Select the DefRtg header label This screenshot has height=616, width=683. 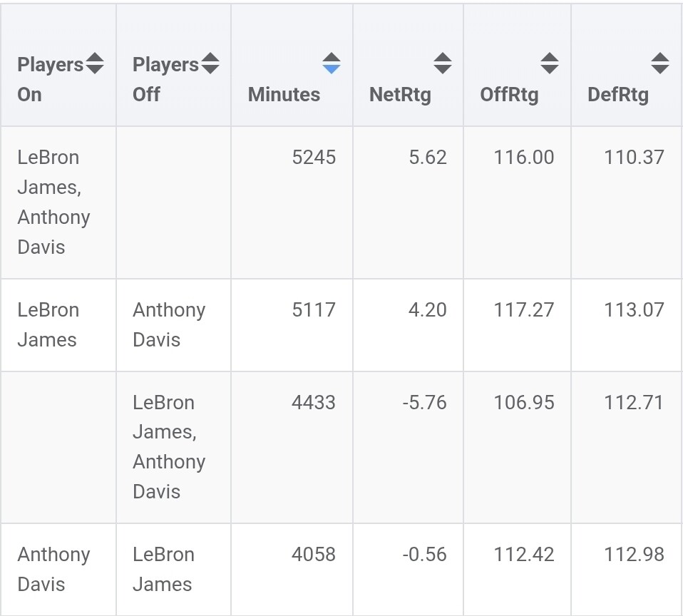point(618,94)
